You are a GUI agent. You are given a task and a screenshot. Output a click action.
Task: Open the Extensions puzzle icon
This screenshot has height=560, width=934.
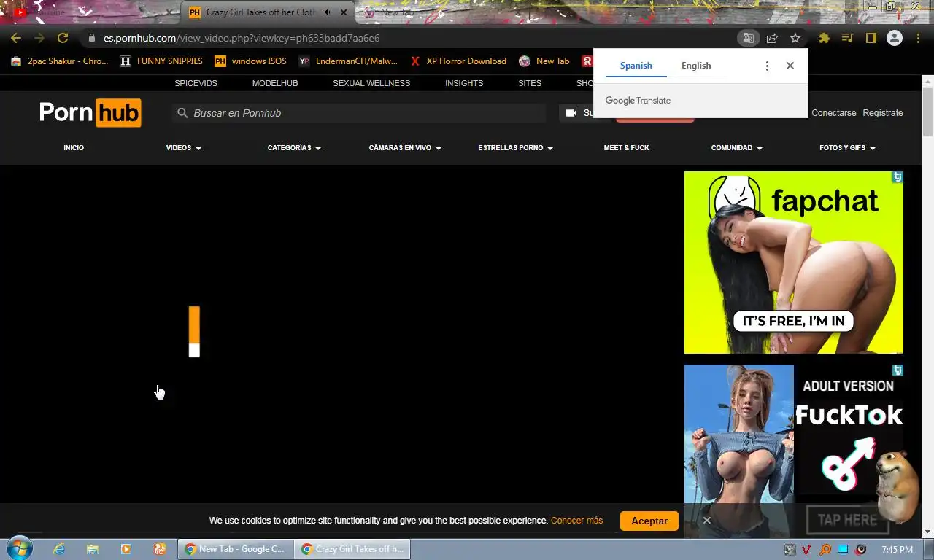825,38
